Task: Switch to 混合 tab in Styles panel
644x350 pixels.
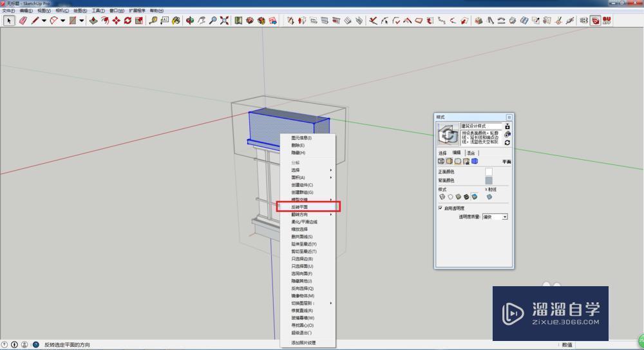Action: click(471, 153)
